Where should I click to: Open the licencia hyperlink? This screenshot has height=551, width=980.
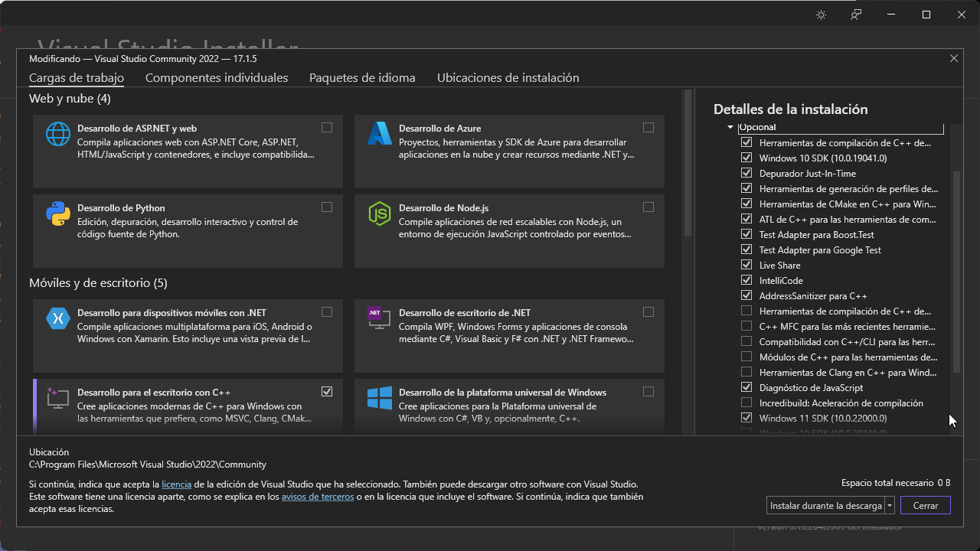(176, 484)
